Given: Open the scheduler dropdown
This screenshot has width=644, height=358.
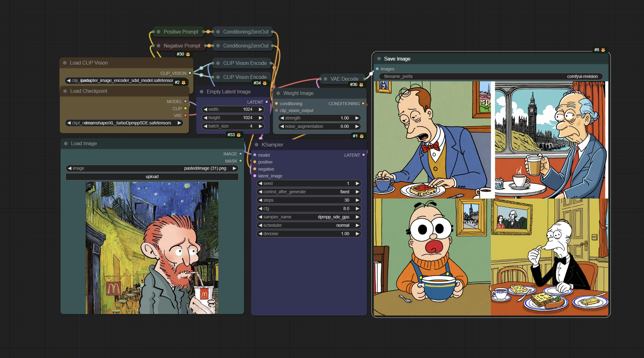Looking at the screenshot, I should tap(309, 225).
